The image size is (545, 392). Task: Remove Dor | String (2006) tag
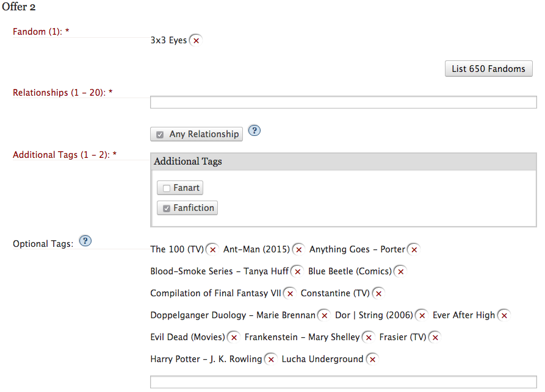[x=422, y=315]
